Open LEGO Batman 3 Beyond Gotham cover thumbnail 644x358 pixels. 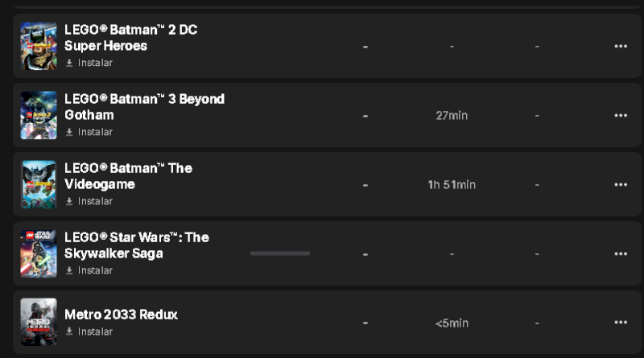tap(39, 115)
